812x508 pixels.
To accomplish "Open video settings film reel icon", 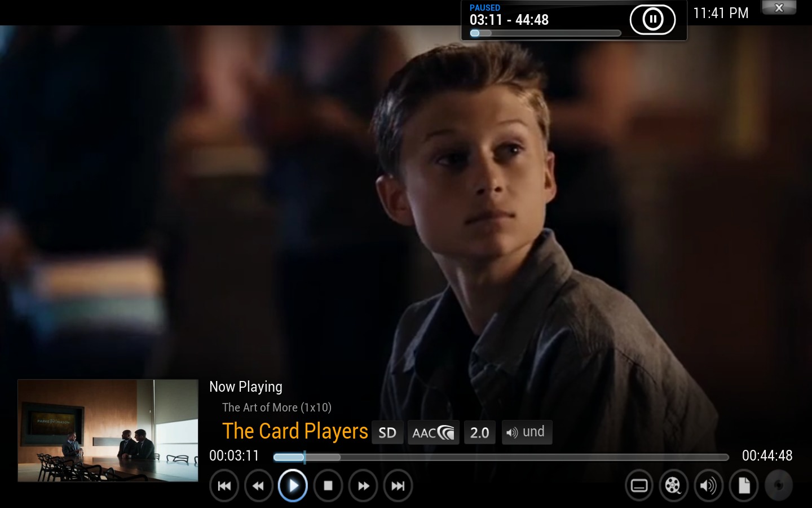I will coord(673,485).
